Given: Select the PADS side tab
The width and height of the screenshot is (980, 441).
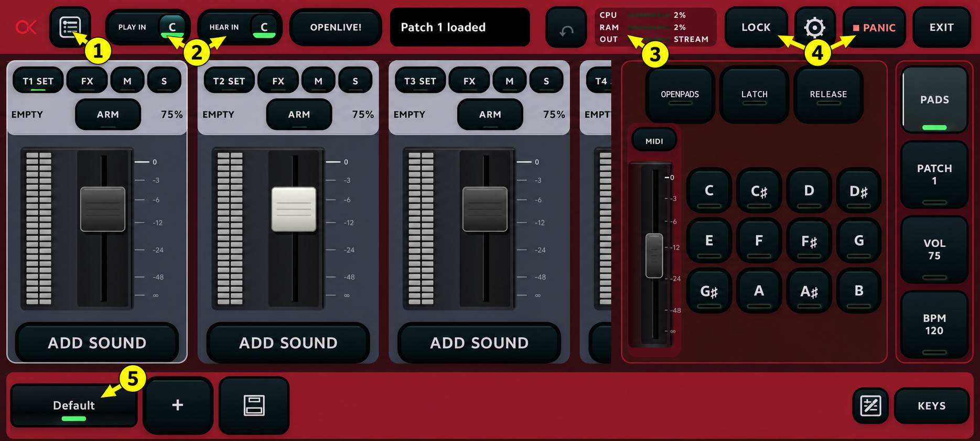Looking at the screenshot, I should click(934, 100).
